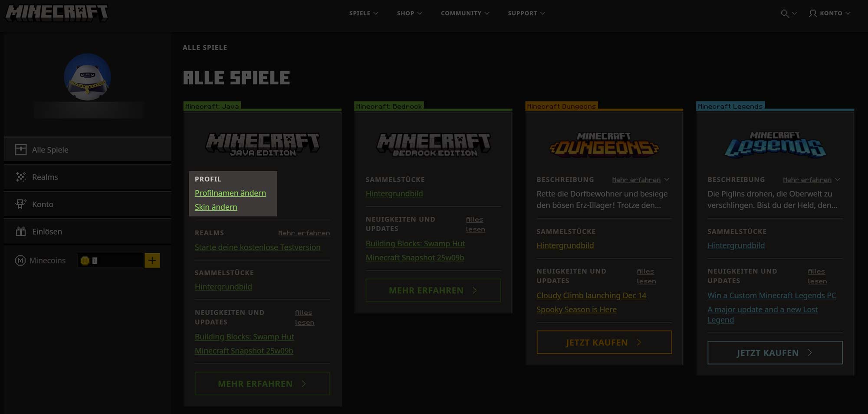The height and width of the screenshot is (414, 868).
Task: Open Spooky Season is Here article
Action: 576,310
